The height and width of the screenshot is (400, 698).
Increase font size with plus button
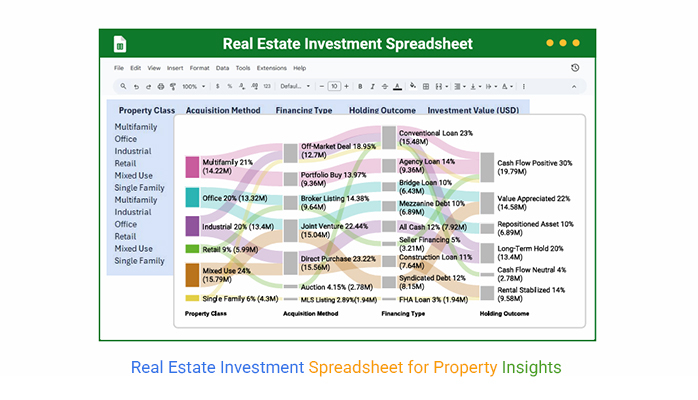pos(345,86)
